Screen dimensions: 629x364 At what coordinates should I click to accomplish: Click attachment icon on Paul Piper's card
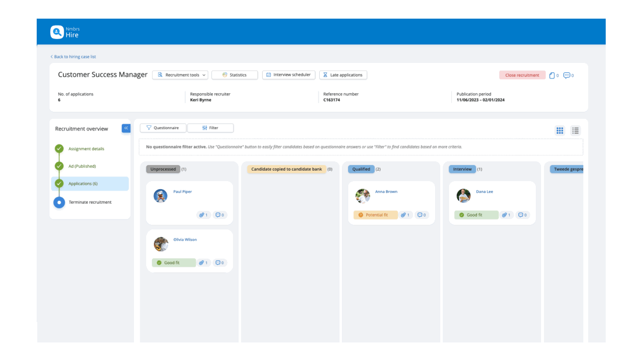(203, 215)
